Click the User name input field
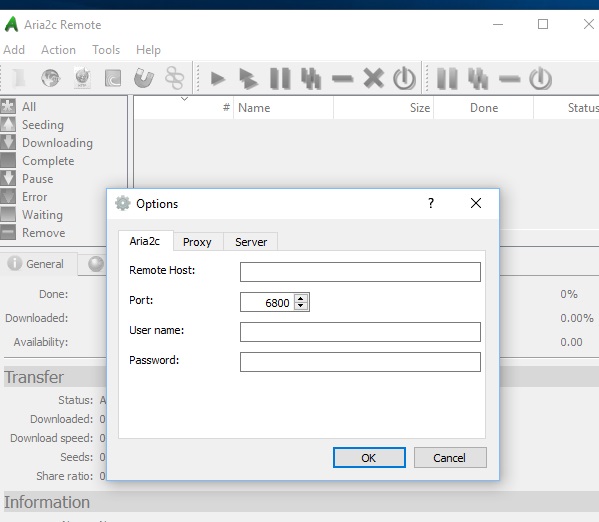This screenshot has width=599, height=522. pos(360,332)
